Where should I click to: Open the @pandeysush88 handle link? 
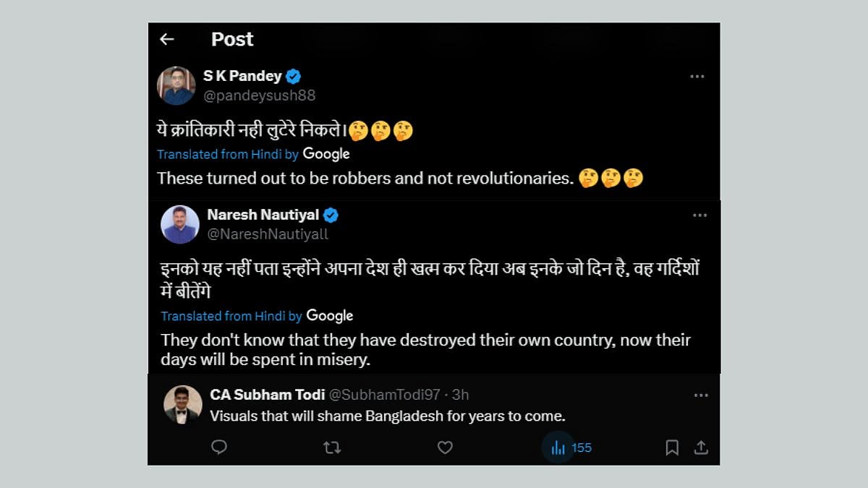click(x=259, y=95)
